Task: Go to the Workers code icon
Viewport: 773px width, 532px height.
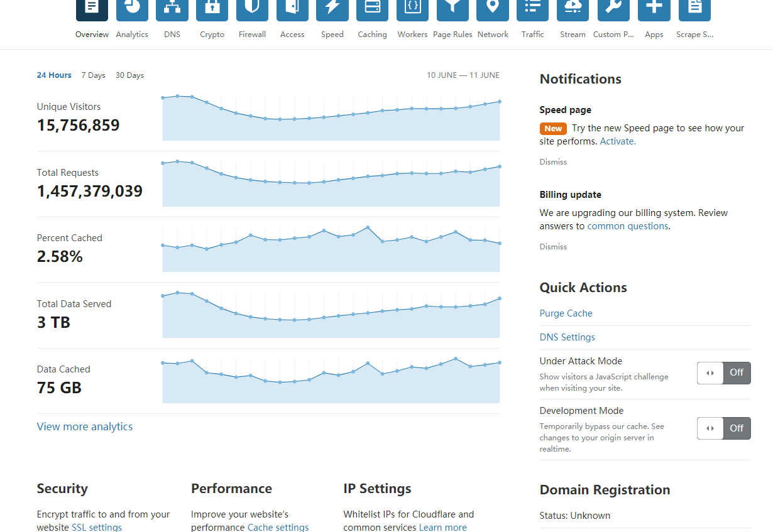Action: click(412, 9)
